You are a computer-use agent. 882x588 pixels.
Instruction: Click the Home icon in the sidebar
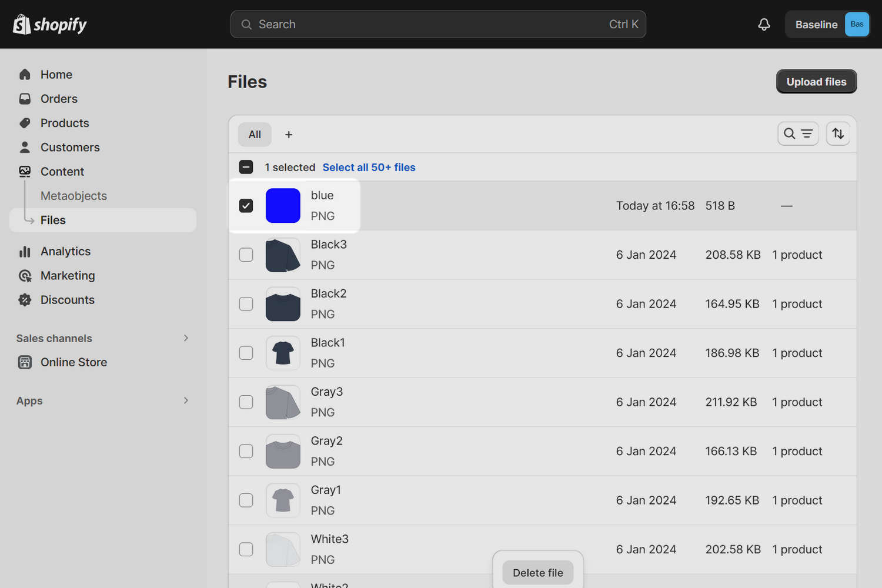coord(25,74)
